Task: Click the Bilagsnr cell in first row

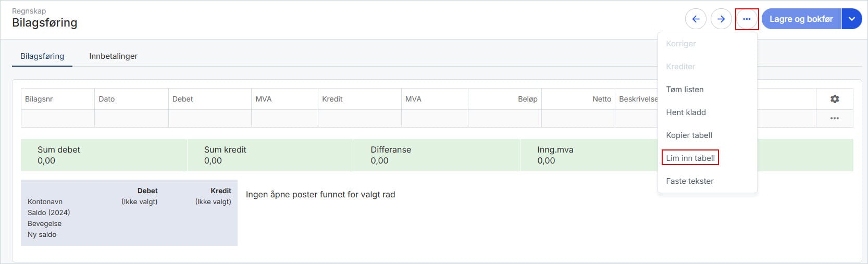Action: point(57,119)
